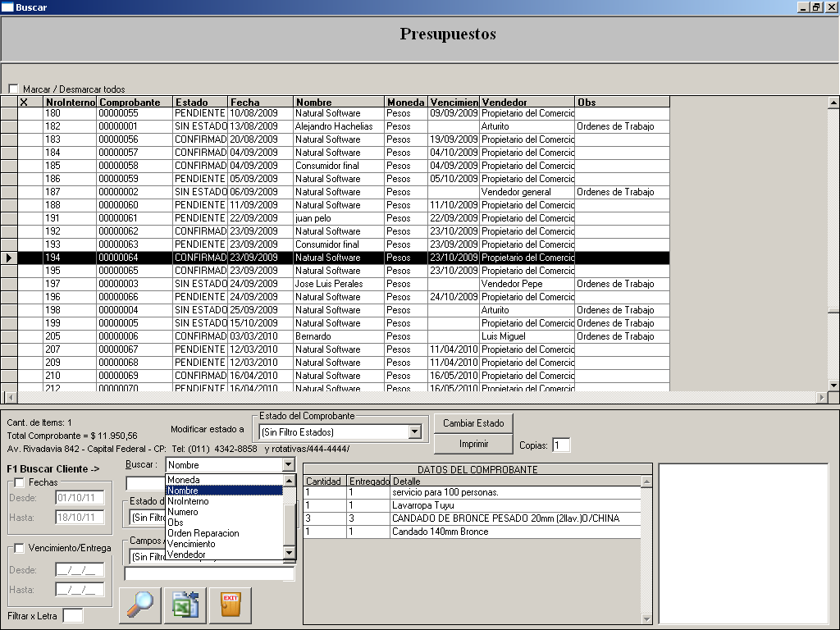Click Vendedor general cell in row 187
The width and height of the screenshot is (840, 630).
527,192
